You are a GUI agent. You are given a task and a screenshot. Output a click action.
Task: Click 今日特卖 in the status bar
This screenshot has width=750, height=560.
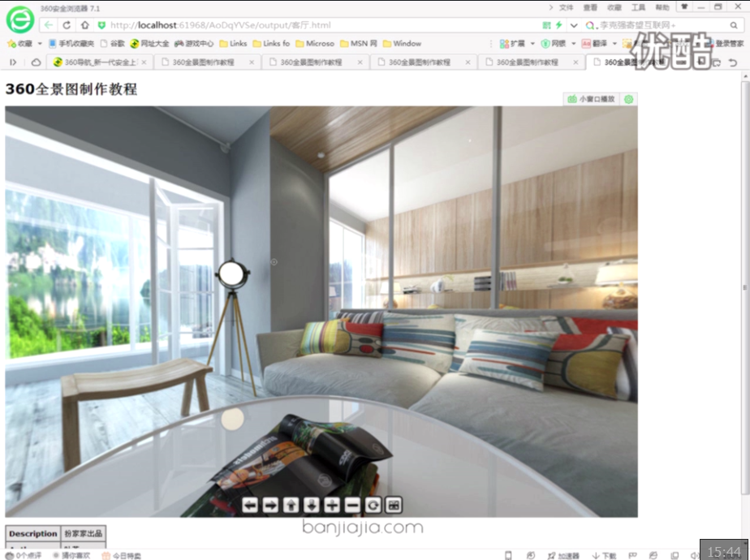pyautogui.click(x=122, y=555)
